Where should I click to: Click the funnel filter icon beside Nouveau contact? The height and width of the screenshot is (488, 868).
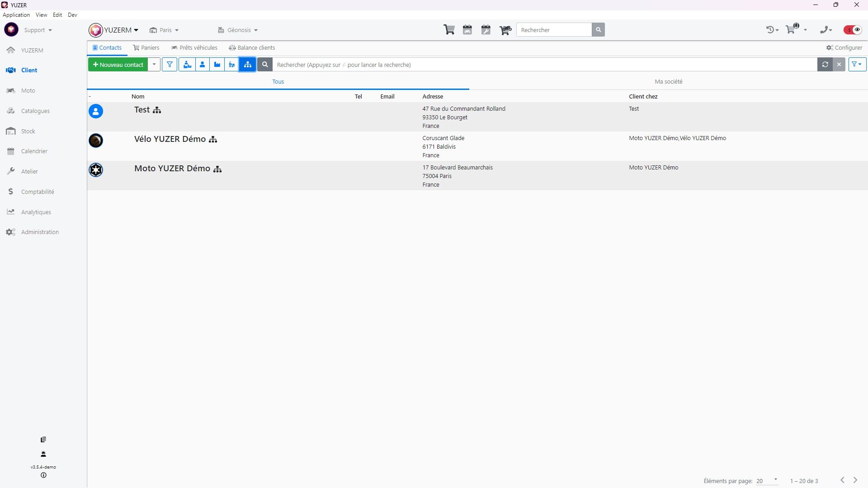point(170,65)
